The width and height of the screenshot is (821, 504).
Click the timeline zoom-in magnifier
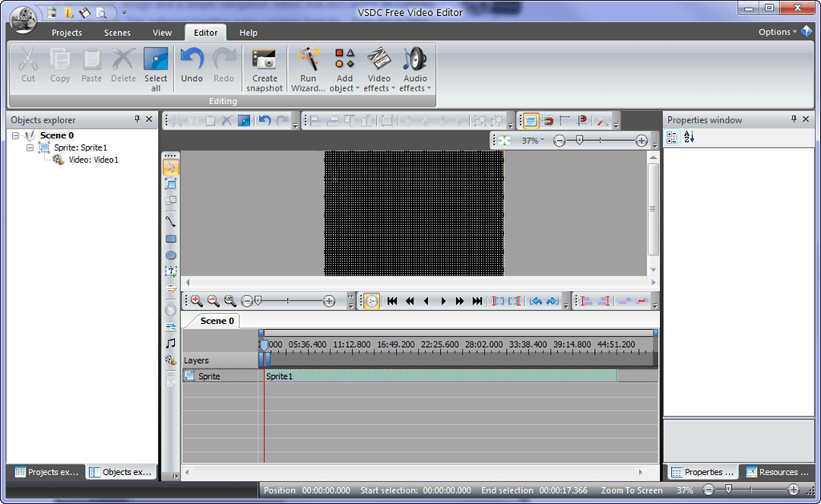point(196,301)
